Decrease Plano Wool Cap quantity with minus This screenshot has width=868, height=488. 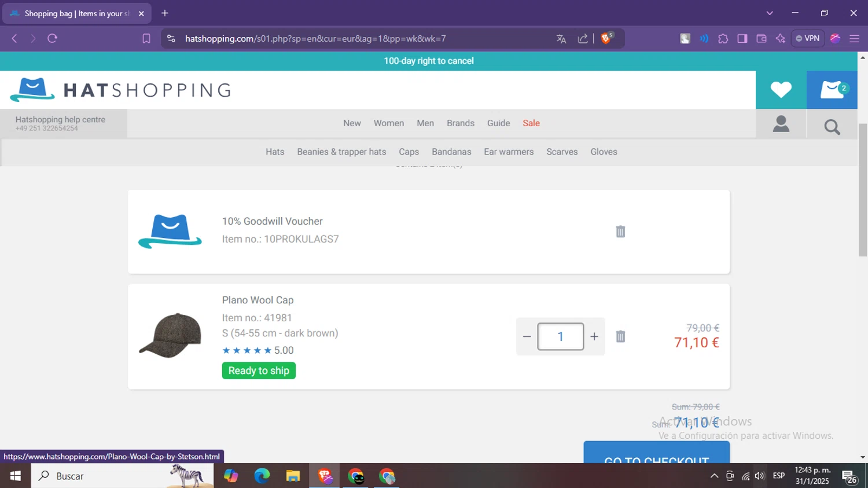pos(527,336)
